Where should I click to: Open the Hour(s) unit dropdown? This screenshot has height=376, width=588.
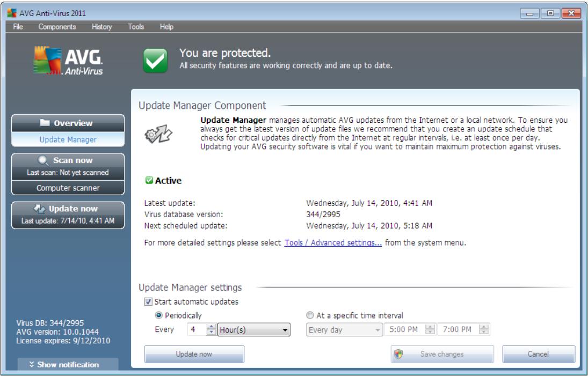pyautogui.click(x=254, y=330)
